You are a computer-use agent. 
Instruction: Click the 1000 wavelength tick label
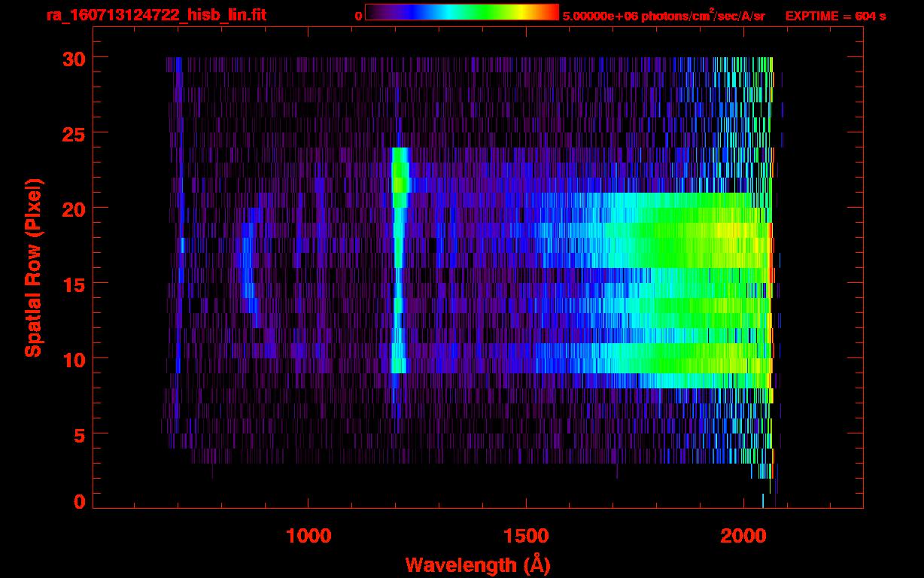[309, 536]
